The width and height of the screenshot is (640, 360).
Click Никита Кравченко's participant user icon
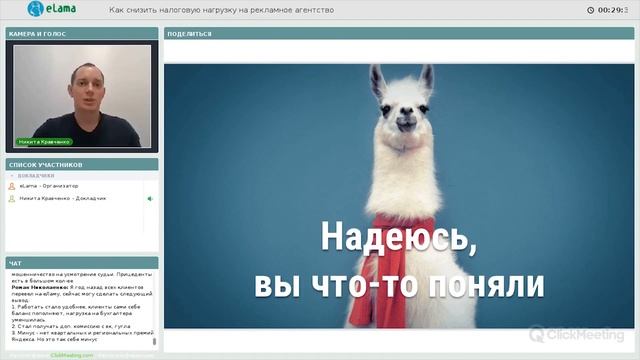12,199
